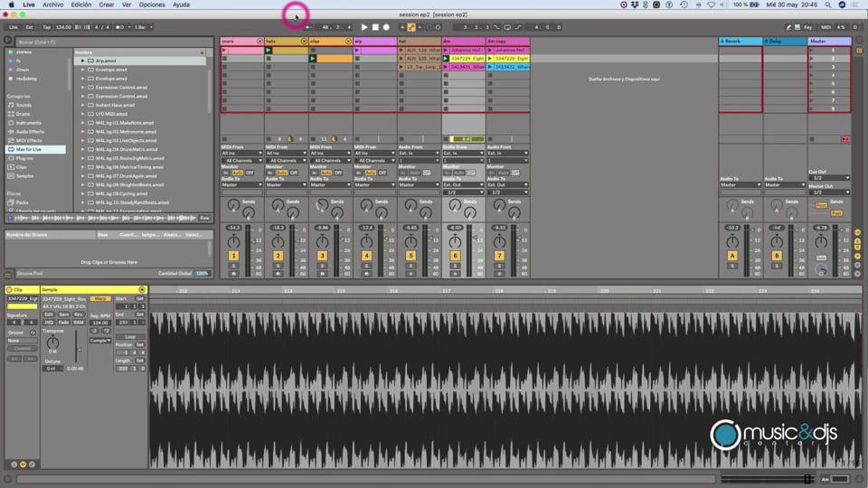Image resolution: width=868 pixels, height=488 pixels.
Task: Launch the playing clip in hats track
Action: click(x=269, y=51)
